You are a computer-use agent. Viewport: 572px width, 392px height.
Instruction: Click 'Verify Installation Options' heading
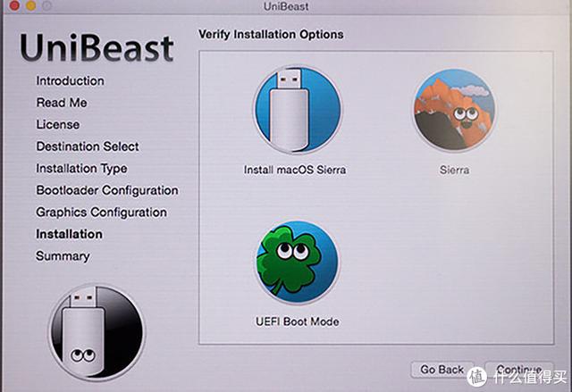[271, 35]
